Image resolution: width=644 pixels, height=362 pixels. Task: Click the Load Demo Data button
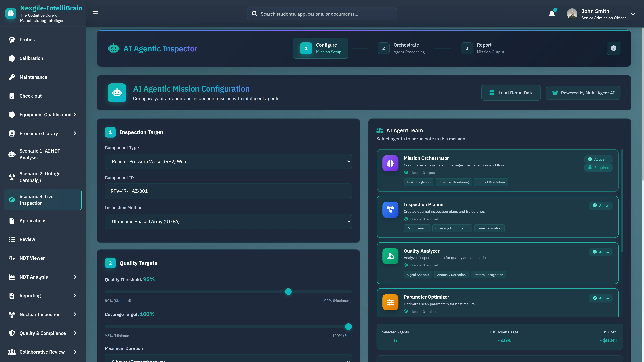(511, 93)
